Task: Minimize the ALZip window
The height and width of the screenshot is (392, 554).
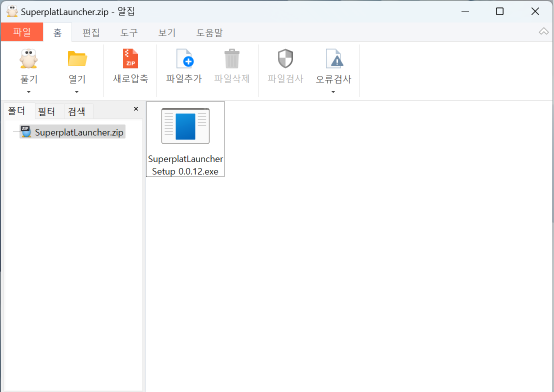Action: (465, 11)
